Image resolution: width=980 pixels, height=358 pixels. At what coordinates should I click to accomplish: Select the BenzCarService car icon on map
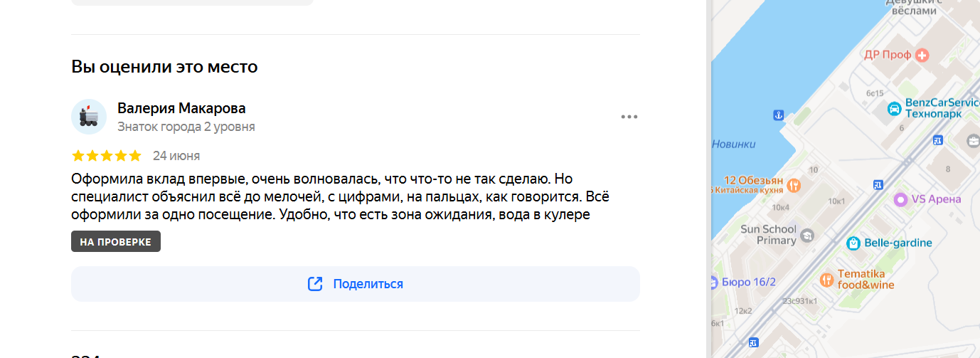pyautogui.click(x=893, y=109)
